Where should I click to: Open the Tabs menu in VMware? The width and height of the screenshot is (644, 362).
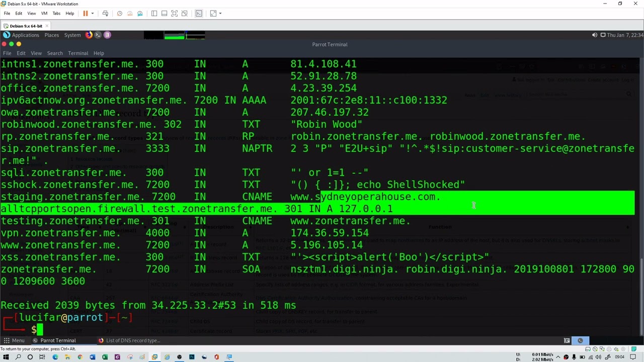click(56, 13)
